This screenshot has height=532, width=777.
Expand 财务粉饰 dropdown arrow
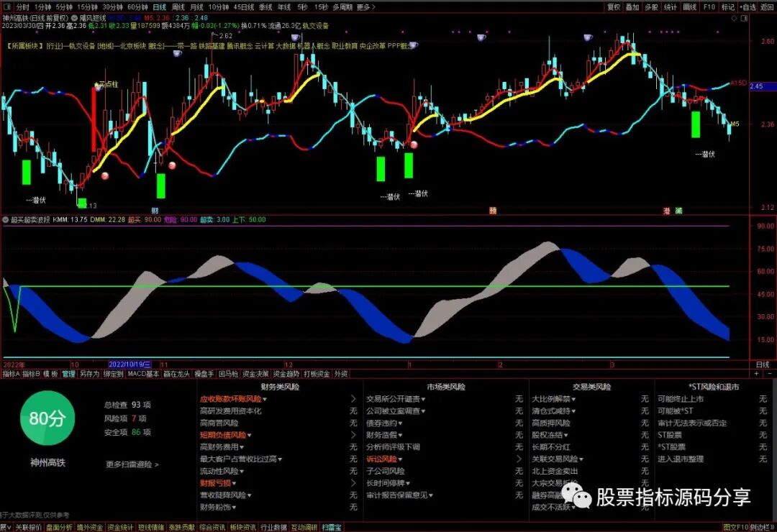click(x=234, y=508)
